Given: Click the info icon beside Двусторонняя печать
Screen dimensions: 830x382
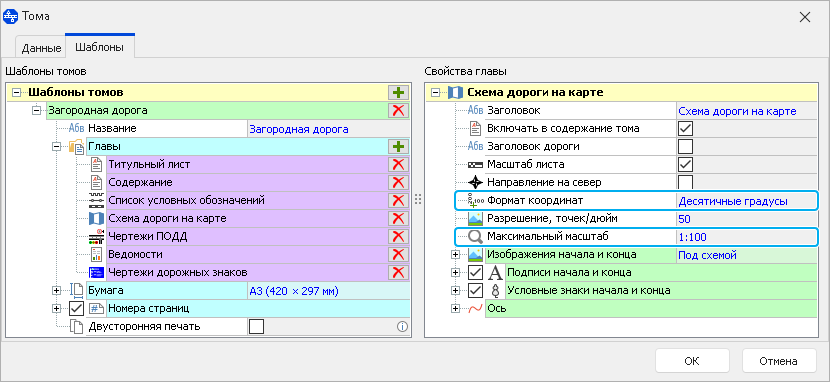Looking at the screenshot, I should pyautogui.click(x=402, y=327).
